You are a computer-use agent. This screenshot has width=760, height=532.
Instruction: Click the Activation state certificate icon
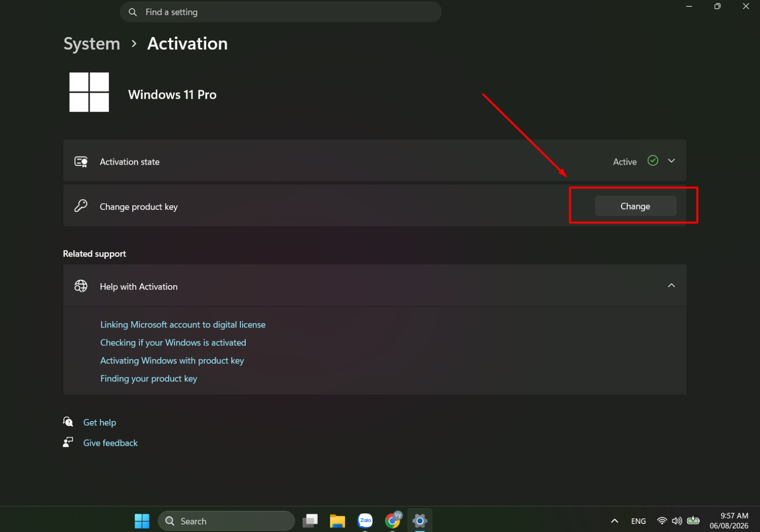pyautogui.click(x=81, y=162)
